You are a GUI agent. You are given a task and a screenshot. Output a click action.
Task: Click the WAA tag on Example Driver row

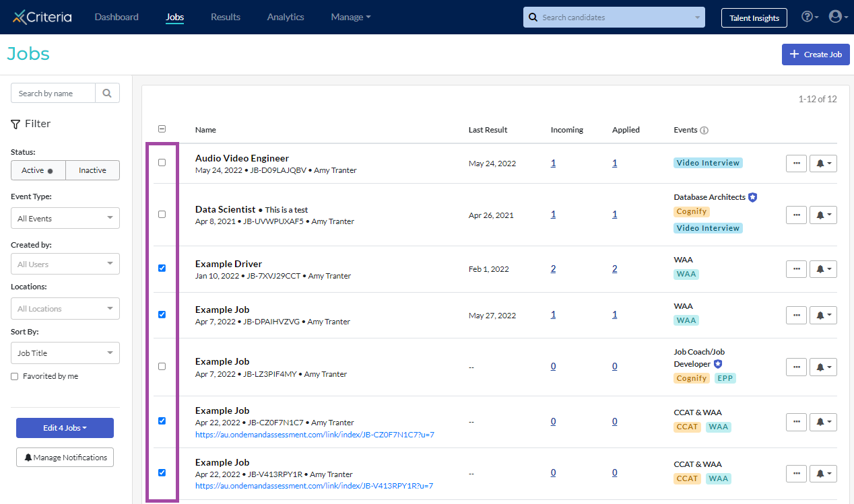click(x=686, y=274)
